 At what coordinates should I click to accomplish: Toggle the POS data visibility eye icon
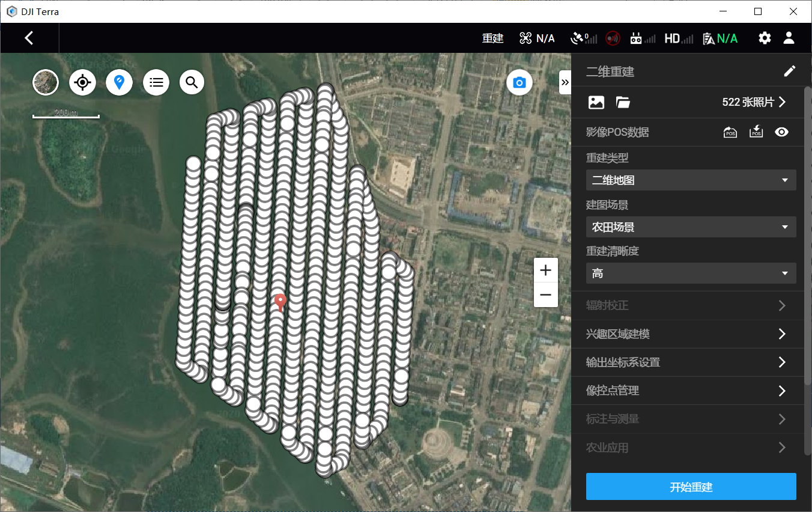(781, 132)
